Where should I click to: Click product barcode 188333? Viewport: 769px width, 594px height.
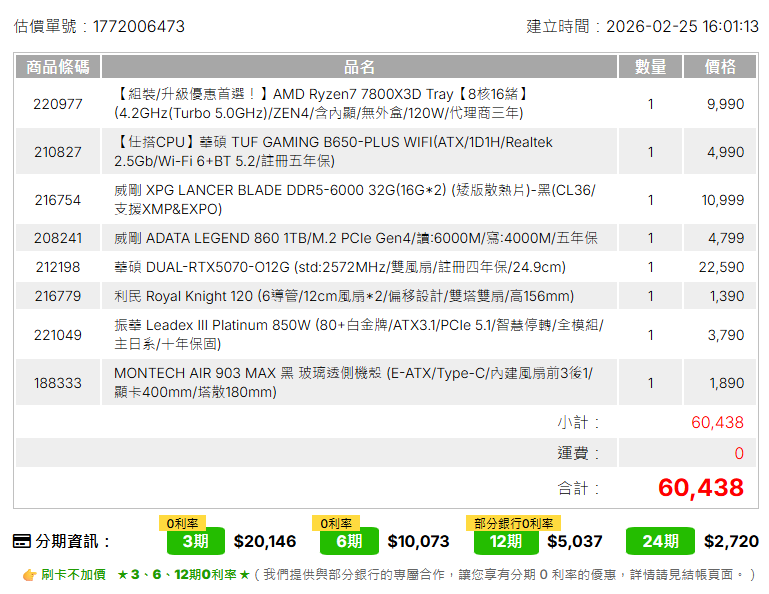click(58, 383)
